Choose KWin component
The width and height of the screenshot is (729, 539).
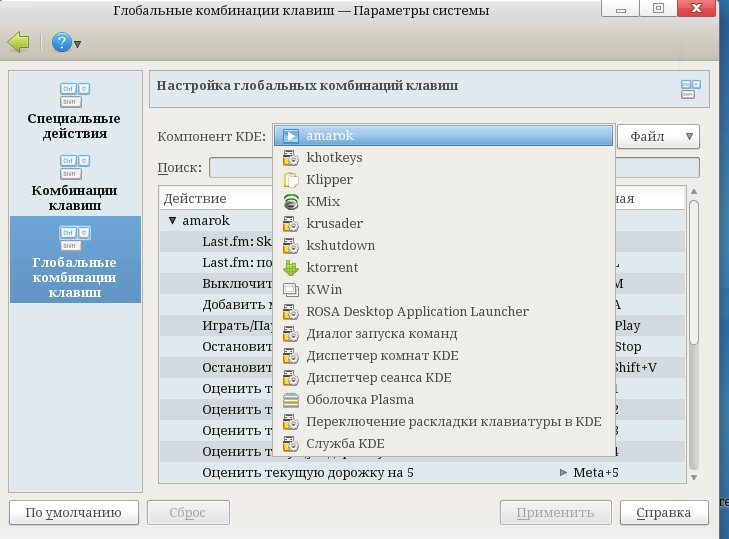coord(444,290)
